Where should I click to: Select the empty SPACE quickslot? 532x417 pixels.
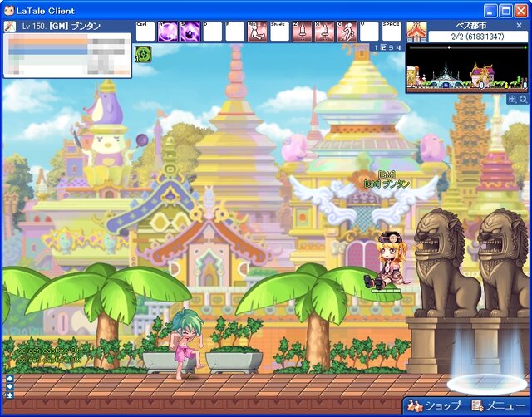pos(392,32)
